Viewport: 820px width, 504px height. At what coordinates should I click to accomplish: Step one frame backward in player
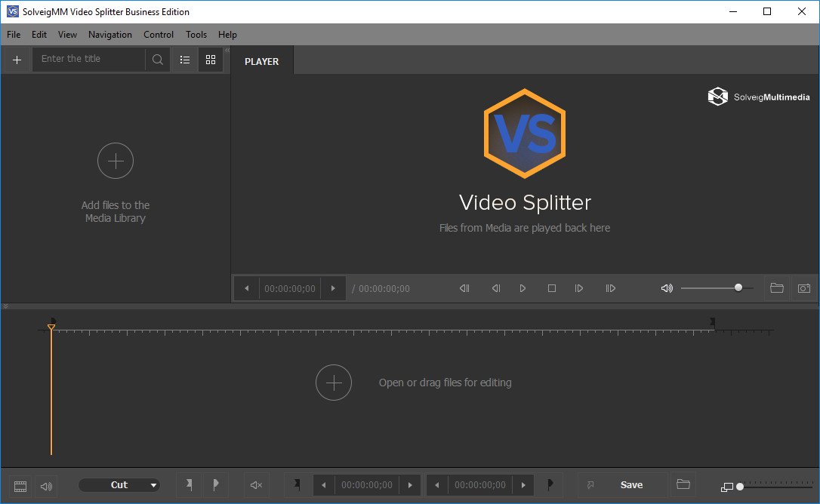pyautogui.click(x=496, y=288)
